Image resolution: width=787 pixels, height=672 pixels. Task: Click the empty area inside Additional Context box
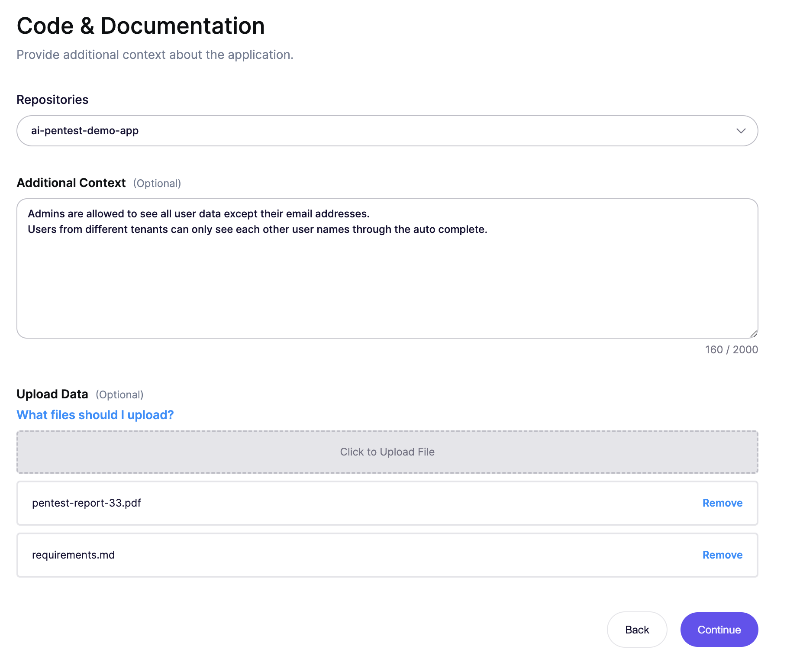387,286
